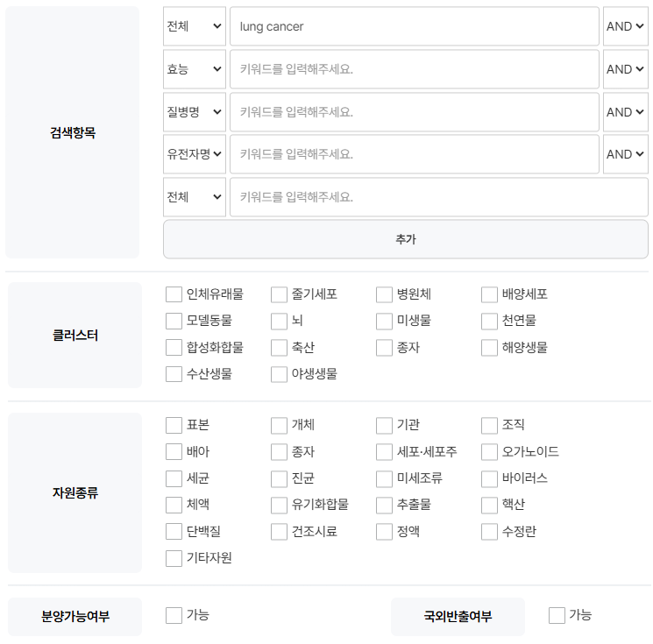653x644 pixels.
Task: Focus the keyword input in 유전자명 row
Action: (415, 154)
